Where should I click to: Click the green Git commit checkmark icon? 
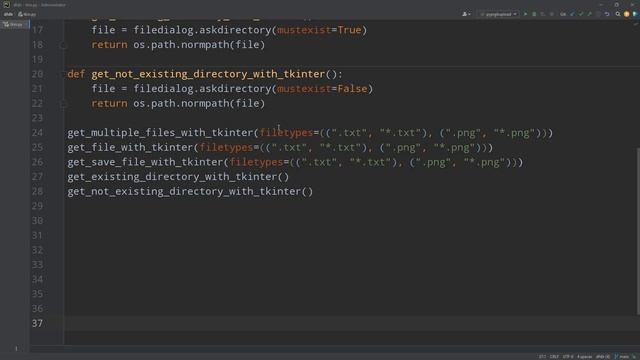(581, 14)
